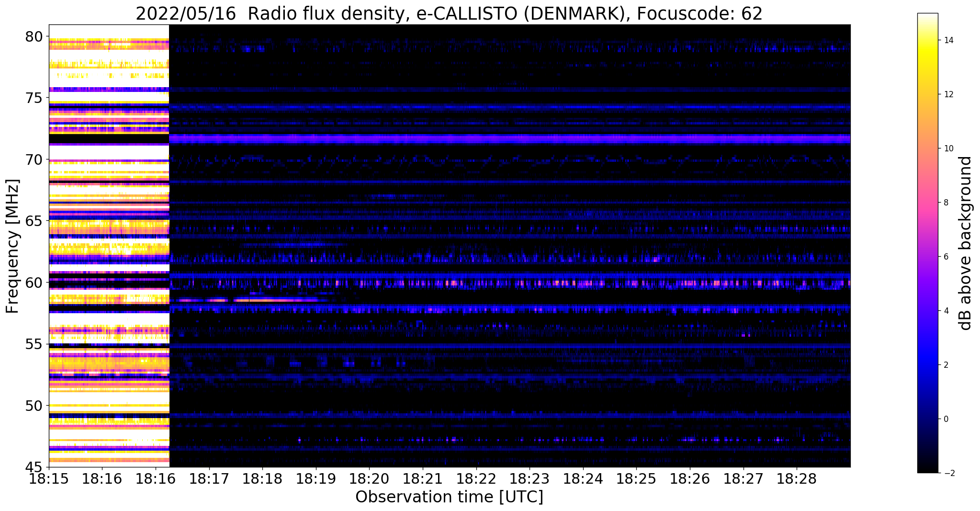980x511 pixels.
Task: Click the 18:17 time tick label
Action: [209, 479]
